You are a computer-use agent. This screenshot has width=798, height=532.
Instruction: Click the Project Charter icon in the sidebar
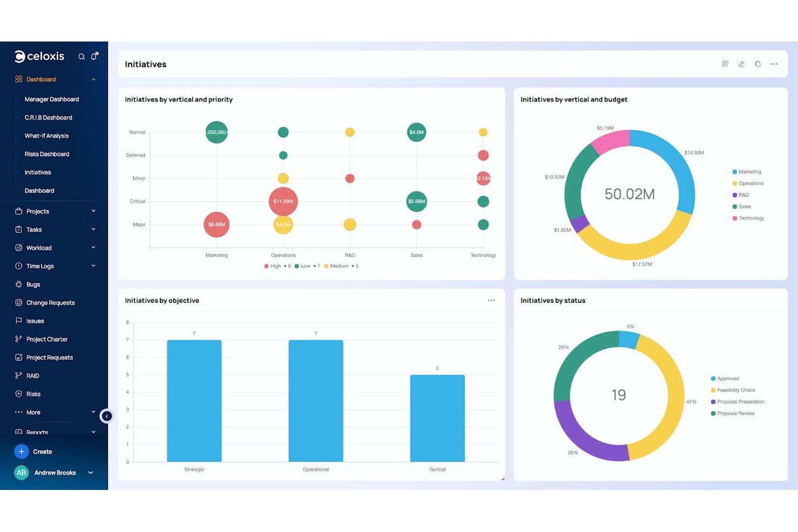(19, 339)
